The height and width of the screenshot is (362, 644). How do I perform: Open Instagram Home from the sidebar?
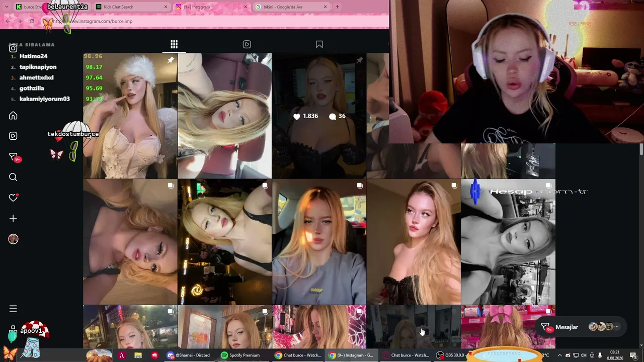coord(13,116)
